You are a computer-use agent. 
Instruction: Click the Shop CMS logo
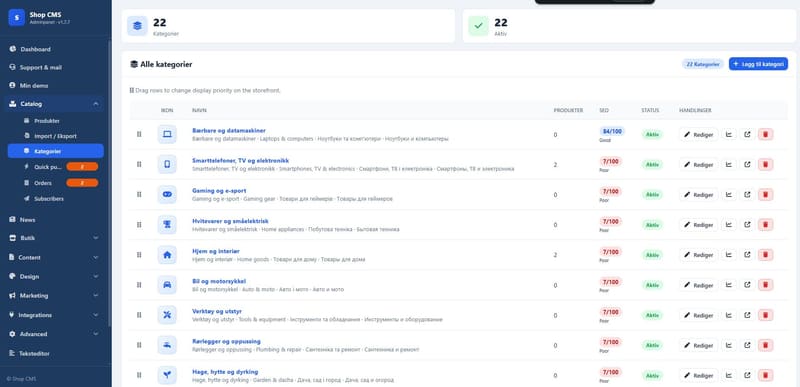pyautogui.click(x=16, y=17)
